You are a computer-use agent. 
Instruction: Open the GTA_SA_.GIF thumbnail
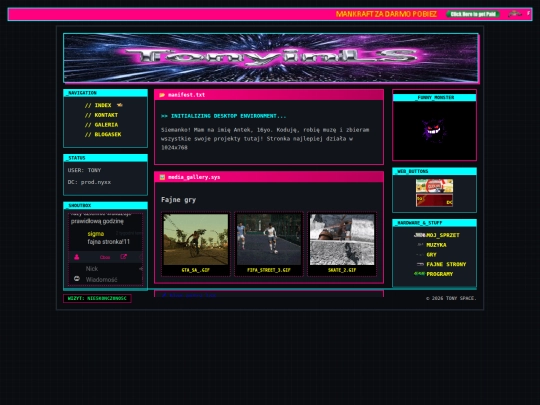point(196,243)
